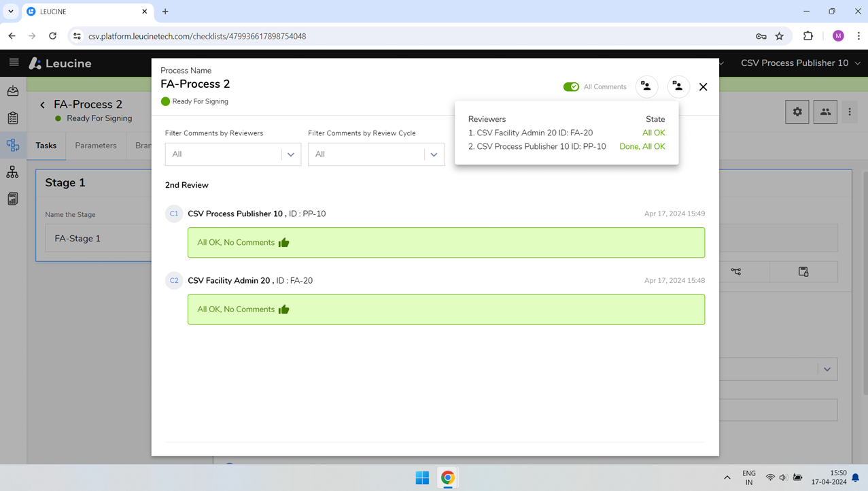
Task: Open the browser tab search chevron
Action: (x=11, y=12)
